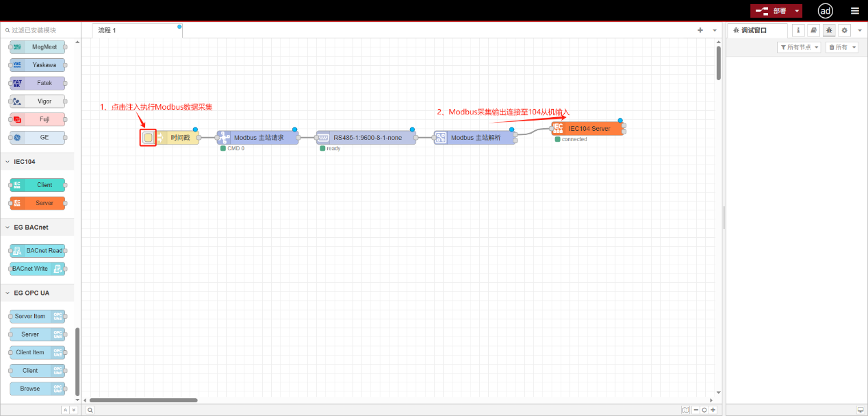868x416 pixels.
Task: Open the hamburger main menu
Action: (x=854, y=11)
